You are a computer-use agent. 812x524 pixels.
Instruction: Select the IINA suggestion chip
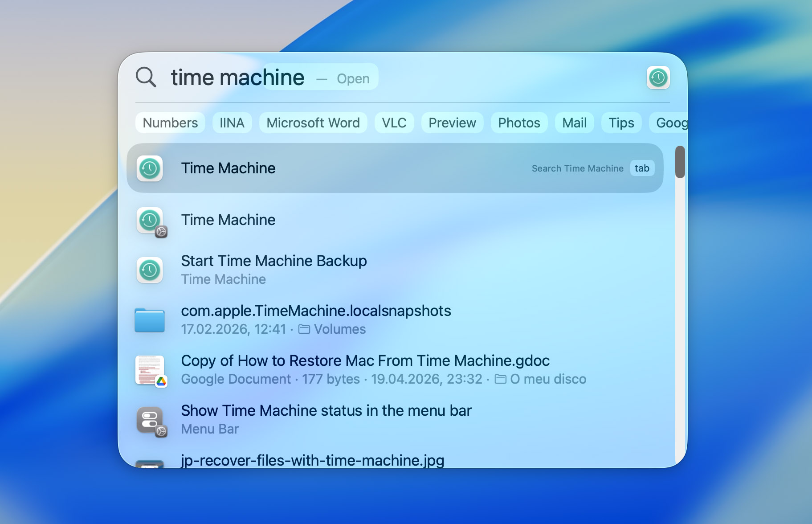tap(232, 123)
